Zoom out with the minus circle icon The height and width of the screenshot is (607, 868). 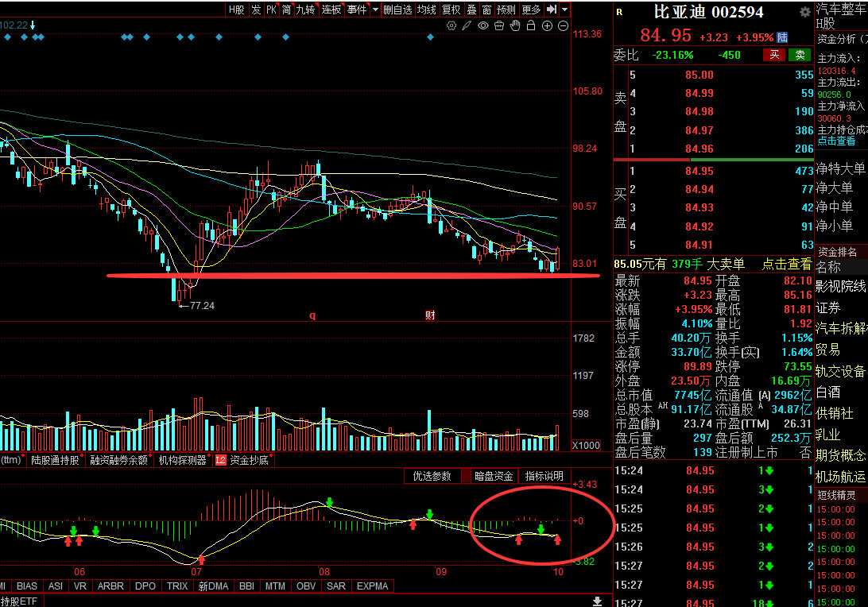pos(563,26)
